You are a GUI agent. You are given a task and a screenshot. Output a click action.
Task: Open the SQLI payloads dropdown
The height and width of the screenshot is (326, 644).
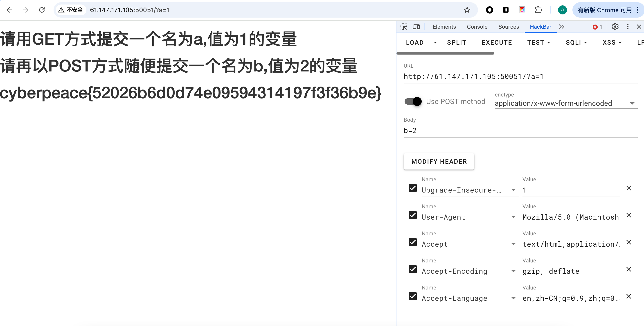(x=576, y=42)
